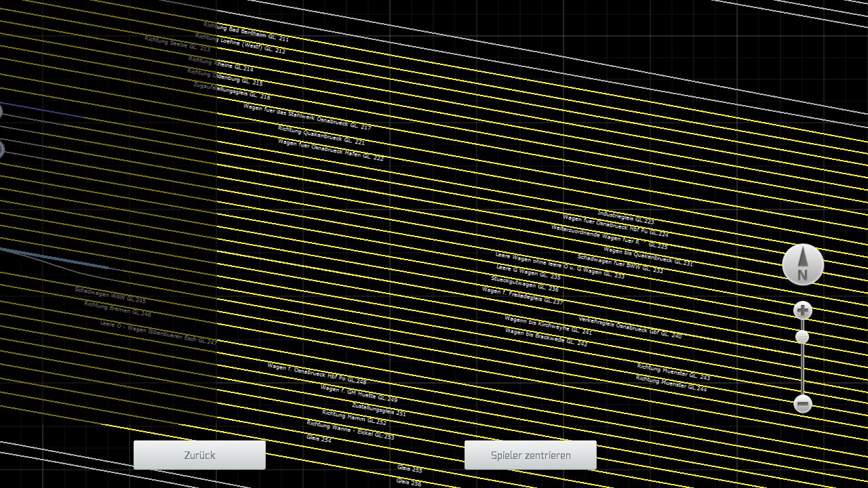Click the map zoom slider handle
This screenshot has height=488, width=868.
[802, 337]
